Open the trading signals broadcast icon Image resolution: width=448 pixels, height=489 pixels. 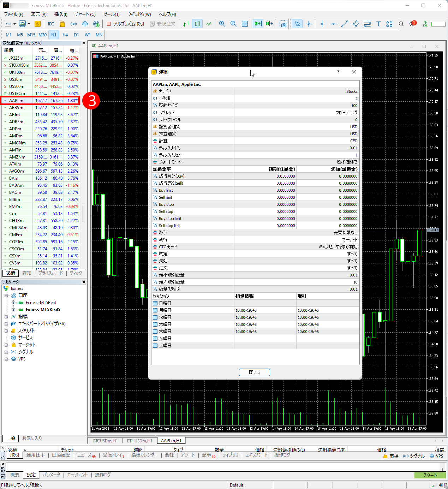pyautogui.click(x=73, y=24)
